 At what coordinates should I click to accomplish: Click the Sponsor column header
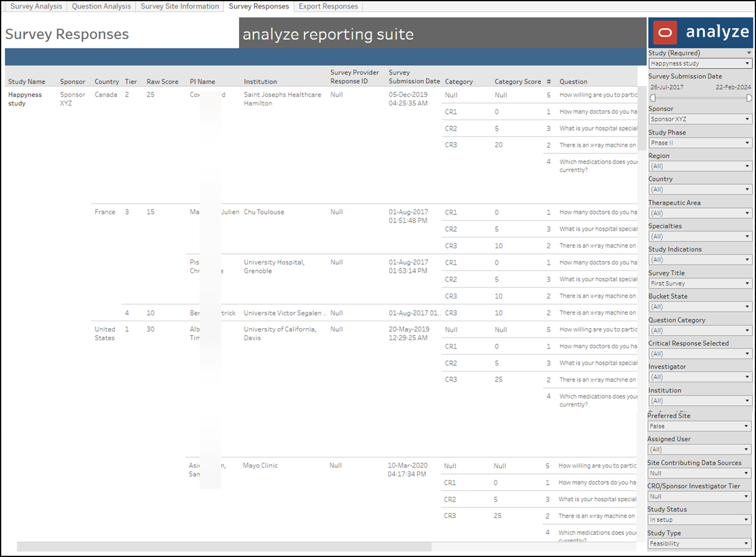click(72, 82)
